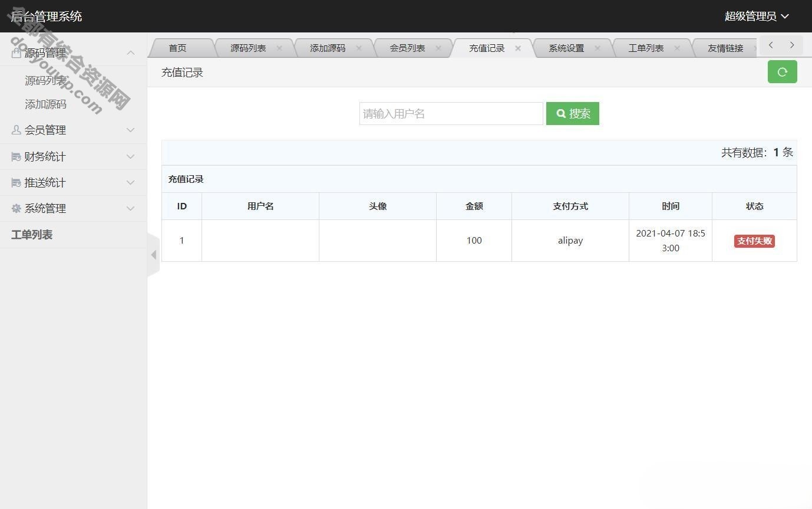Close the 充值记录 tab
The image size is (812, 509).
point(518,48)
